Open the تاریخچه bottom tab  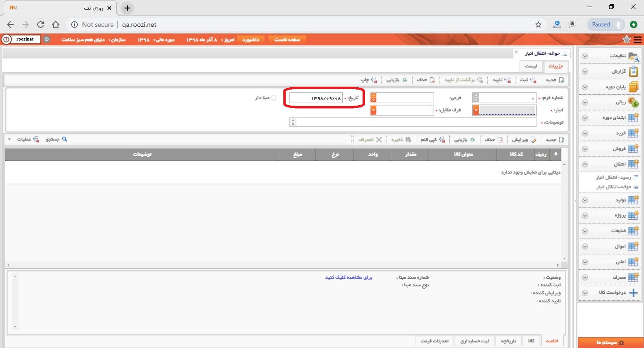click(508, 341)
